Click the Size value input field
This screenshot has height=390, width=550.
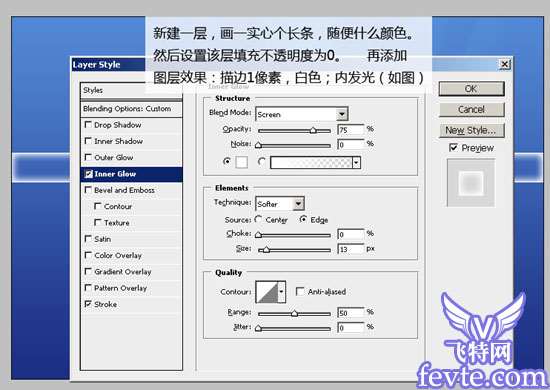click(x=350, y=249)
